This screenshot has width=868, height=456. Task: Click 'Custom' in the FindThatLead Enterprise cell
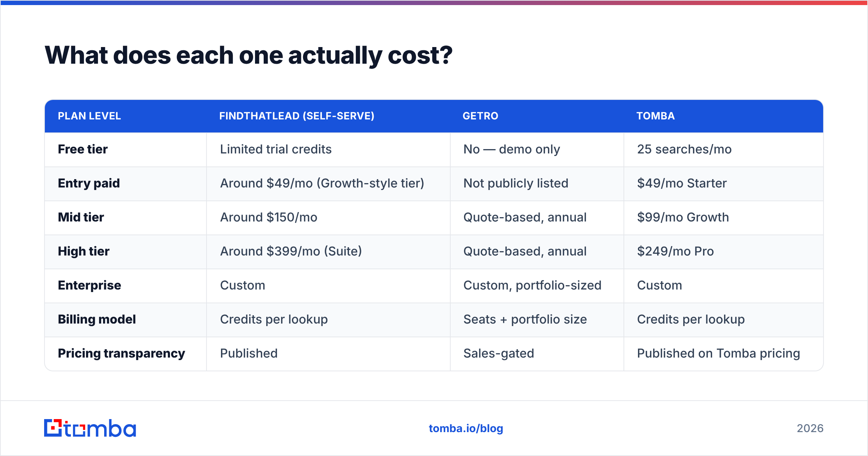coord(243,285)
